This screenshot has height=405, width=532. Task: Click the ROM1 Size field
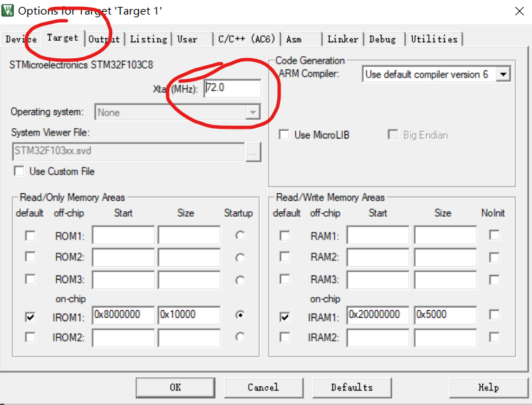point(189,235)
